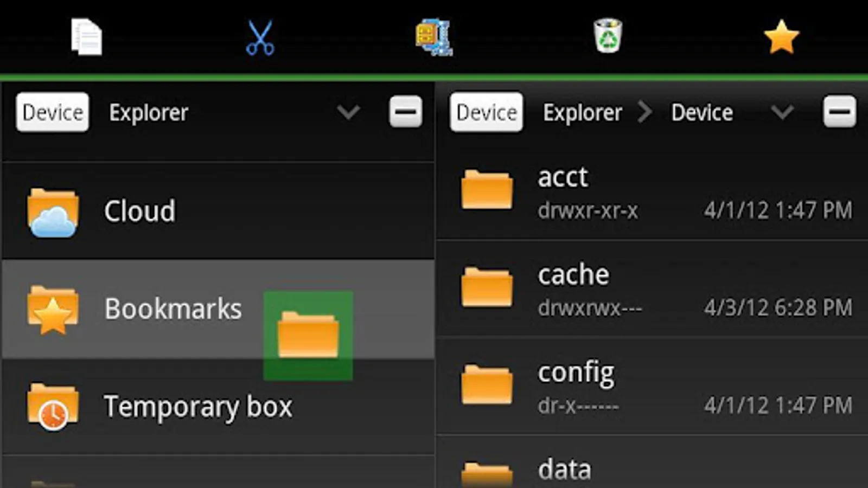The height and width of the screenshot is (488, 868).
Task: Select Explorer breadcrumb in the right pane
Action: (583, 113)
